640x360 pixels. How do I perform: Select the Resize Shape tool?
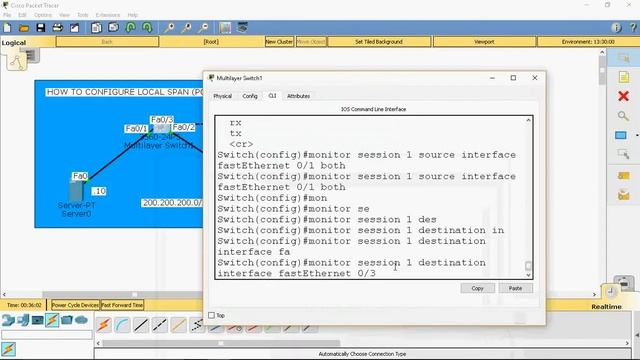(623, 154)
